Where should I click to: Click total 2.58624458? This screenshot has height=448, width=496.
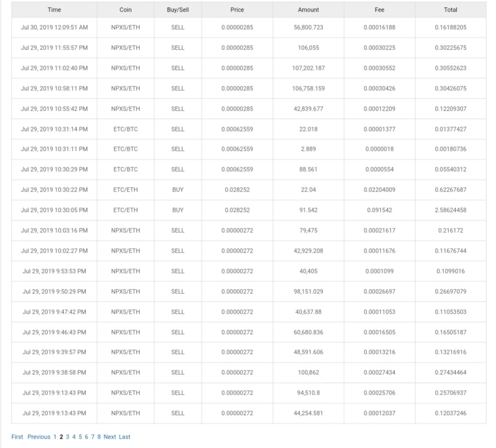pos(450,210)
